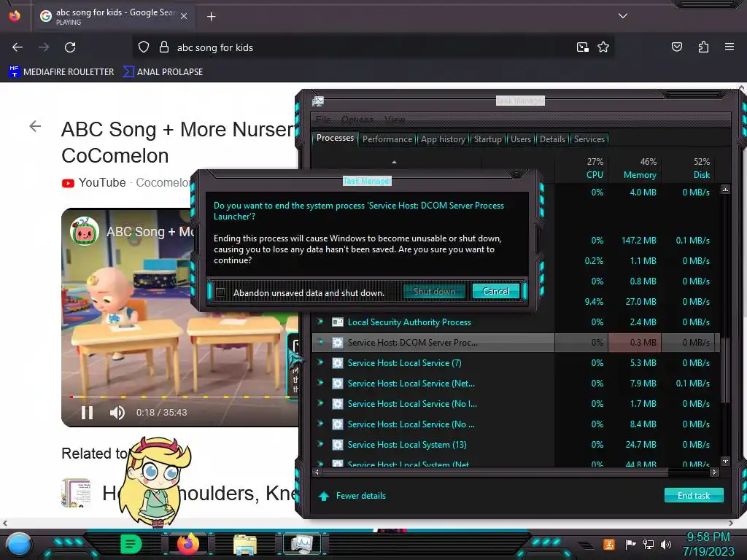Switch to the Performance tab
The image size is (747, 560).
[x=387, y=139]
